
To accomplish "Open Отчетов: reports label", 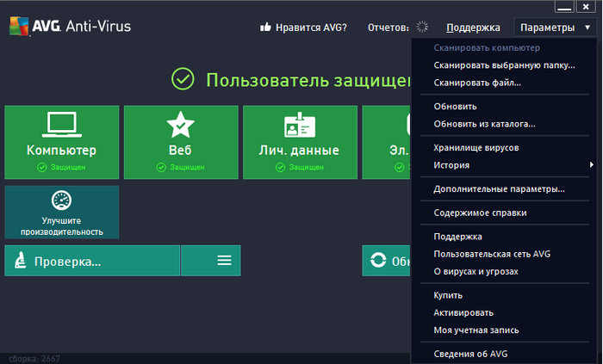I will click(388, 28).
